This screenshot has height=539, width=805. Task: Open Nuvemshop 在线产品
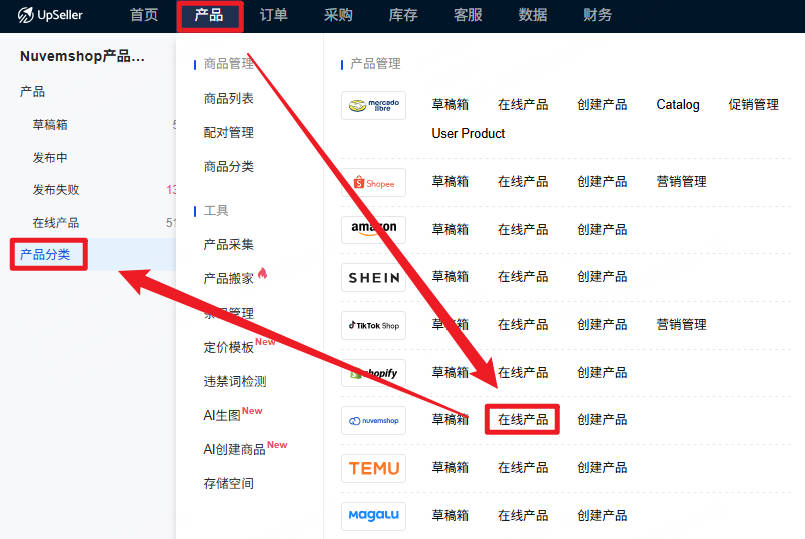pos(523,420)
